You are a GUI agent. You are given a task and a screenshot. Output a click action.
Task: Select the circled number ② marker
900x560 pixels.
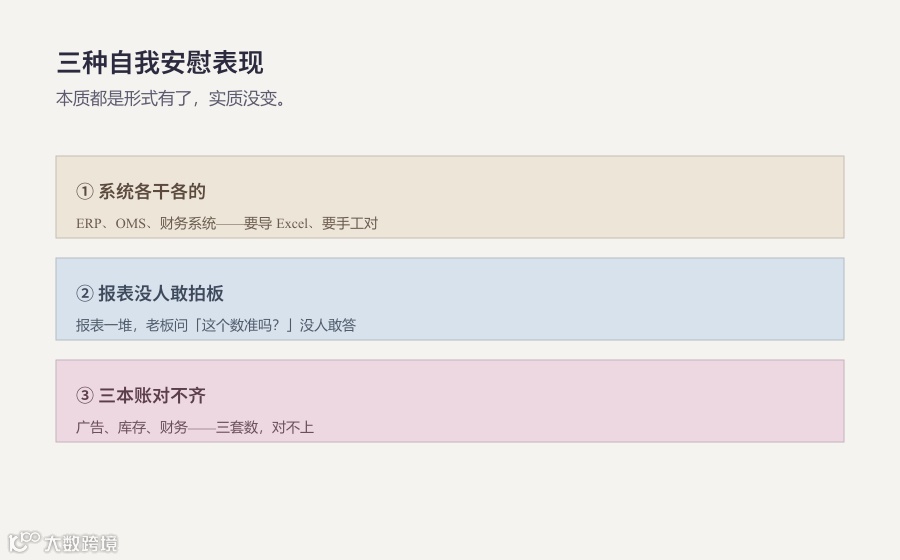(x=84, y=293)
